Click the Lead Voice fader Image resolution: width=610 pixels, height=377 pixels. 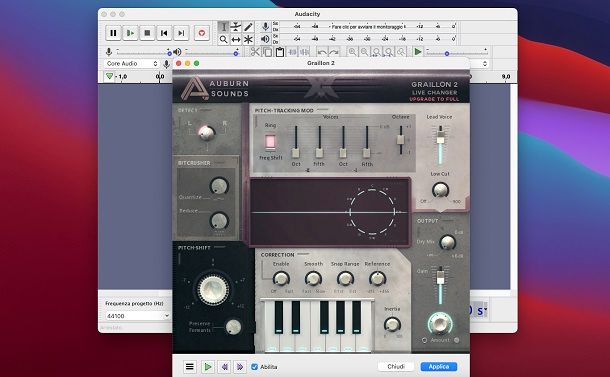pyautogui.click(x=440, y=137)
